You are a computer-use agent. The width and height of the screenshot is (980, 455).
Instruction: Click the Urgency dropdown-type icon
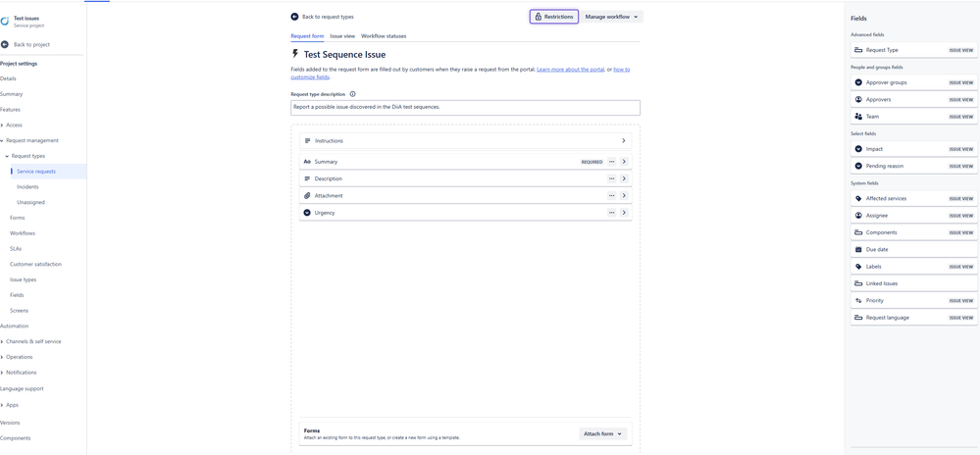tap(307, 213)
